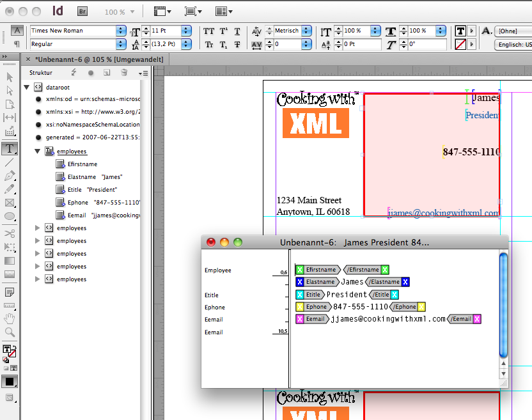Toggle Superscript formatting

point(224,31)
